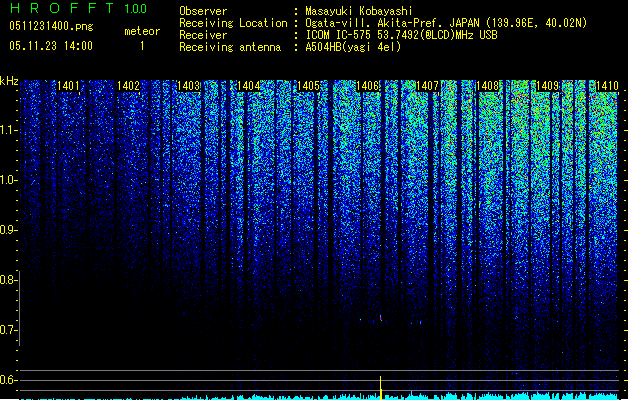This screenshot has height=400, width=629.
Task: Click the 1401 time marker label
Action: (68, 86)
